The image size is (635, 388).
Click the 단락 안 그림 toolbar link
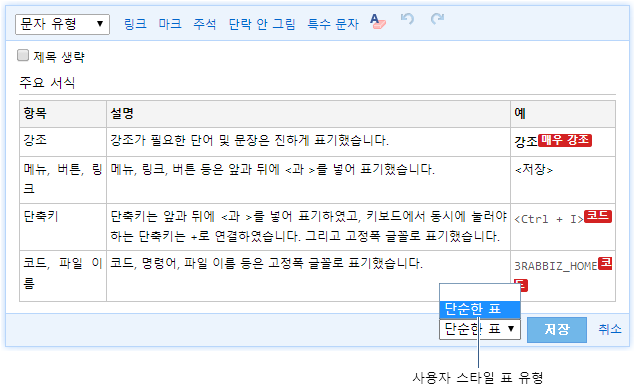pos(262,24)
